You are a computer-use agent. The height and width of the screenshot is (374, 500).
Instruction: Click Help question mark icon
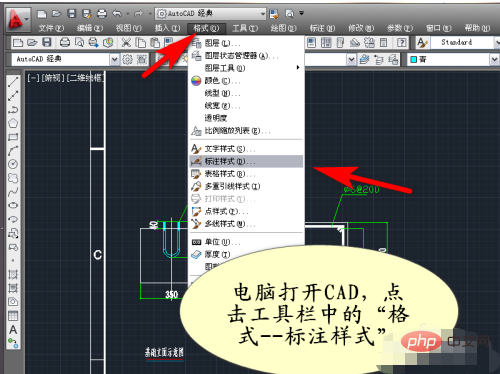point(402,43)
